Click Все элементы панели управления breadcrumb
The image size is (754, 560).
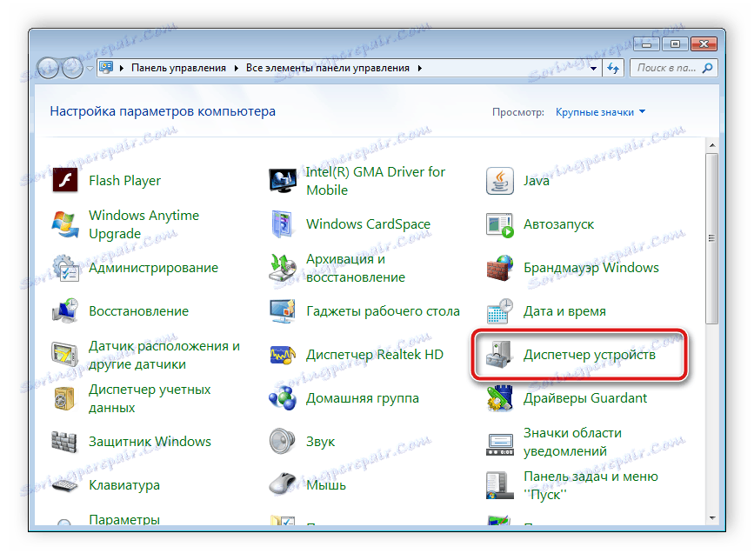click(328, 68)
